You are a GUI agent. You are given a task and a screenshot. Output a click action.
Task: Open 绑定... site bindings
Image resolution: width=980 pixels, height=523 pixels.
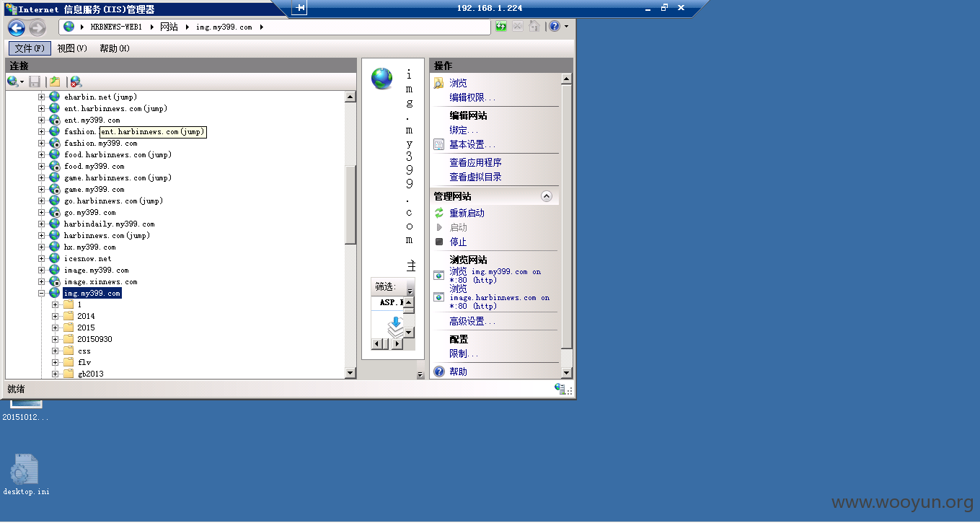point(464,130)
